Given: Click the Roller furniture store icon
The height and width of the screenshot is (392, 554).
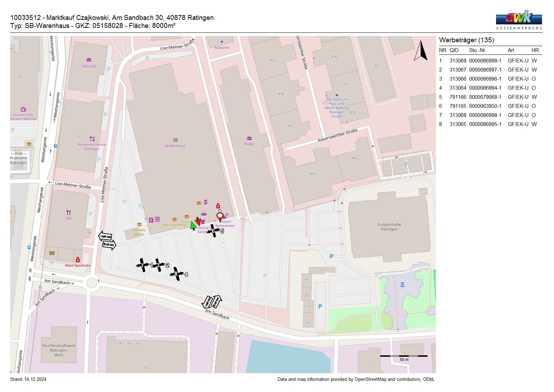Looking at the screenshot, I should coord(249,139).
